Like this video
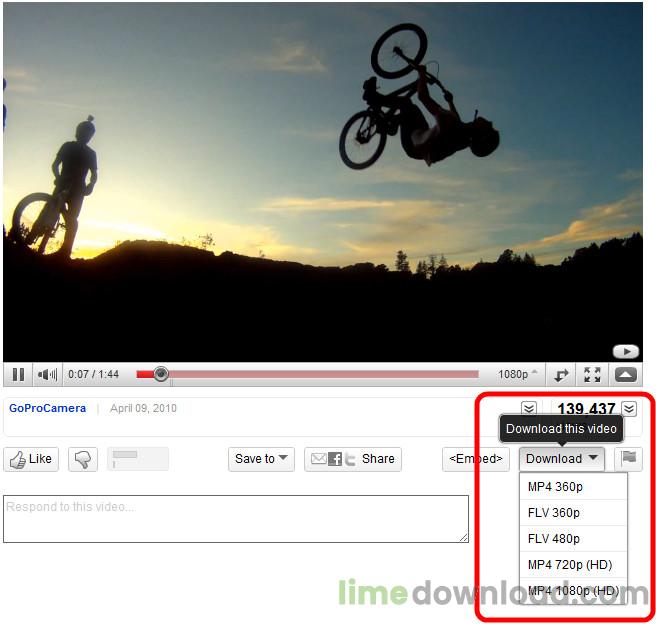 pyautogui.click(x=31, y=459)
